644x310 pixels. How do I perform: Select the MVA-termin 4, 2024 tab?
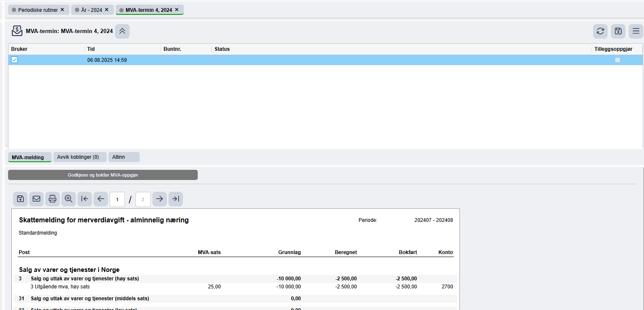(x=149, y=10)
